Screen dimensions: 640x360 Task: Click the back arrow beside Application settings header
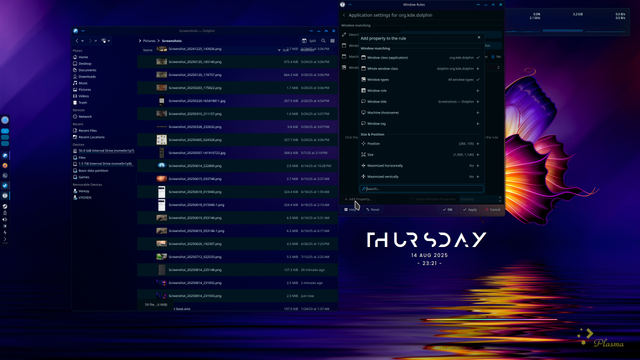[344, 15]
